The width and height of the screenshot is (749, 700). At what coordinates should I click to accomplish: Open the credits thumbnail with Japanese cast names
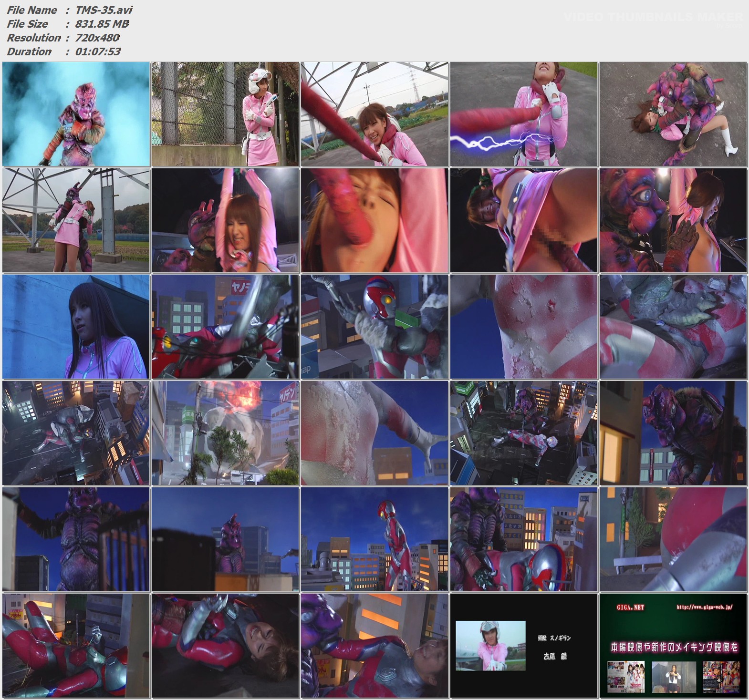[x=524, y=646]
